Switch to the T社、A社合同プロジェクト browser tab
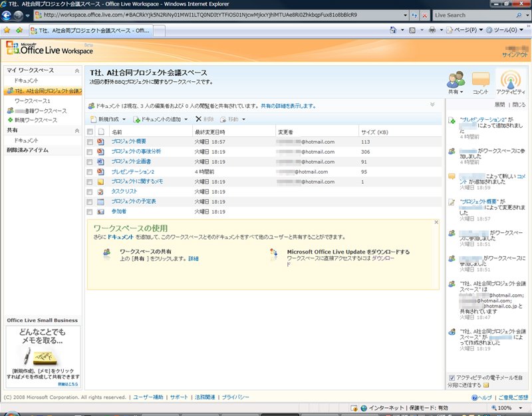This screenshot has width=532, height=416. pyautogui.click(x=91, y=31)
